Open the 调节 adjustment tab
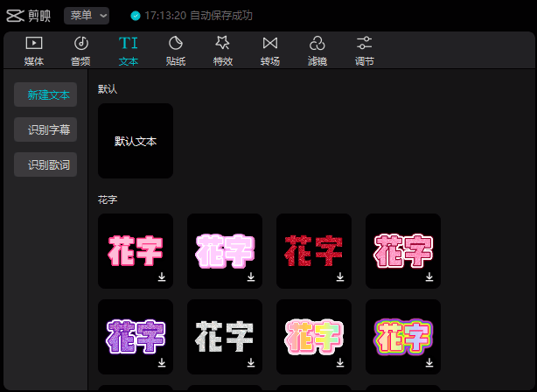This screenshot has height=392, width=537. [x=365, y=51]
